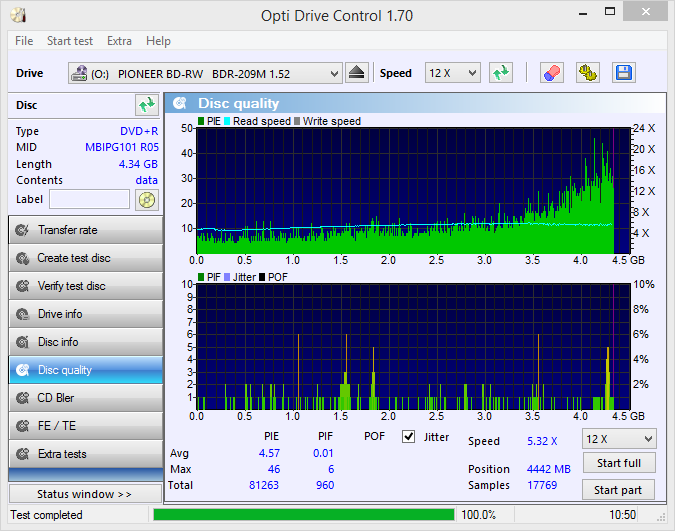Click the PIF Max value 6
Viewport: 675px width, 531px height.
tap(331, 469)
